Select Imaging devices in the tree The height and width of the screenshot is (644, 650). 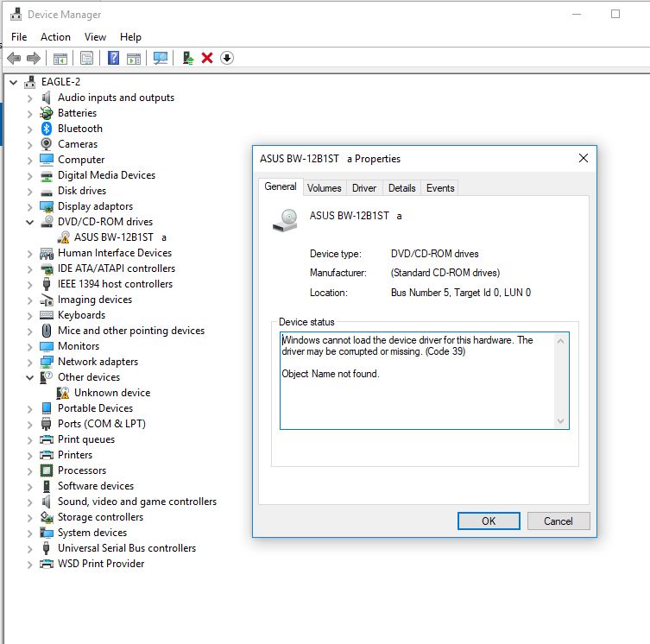(x=95, y=300)
